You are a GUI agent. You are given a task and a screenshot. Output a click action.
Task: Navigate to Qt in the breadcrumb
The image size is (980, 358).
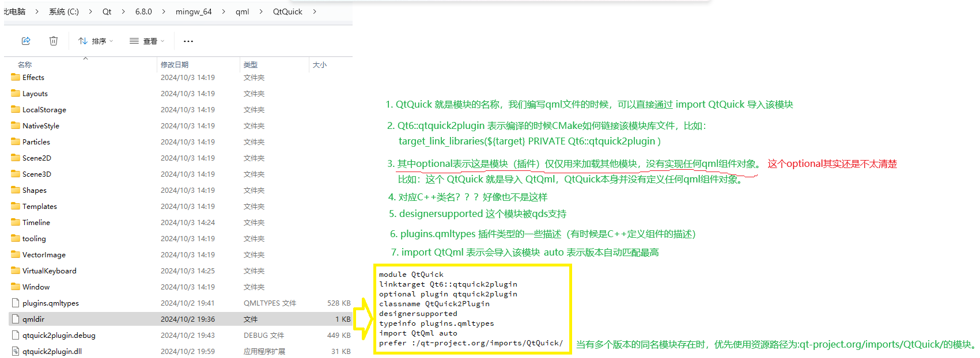pyautogui.click(x=107, y=12)
